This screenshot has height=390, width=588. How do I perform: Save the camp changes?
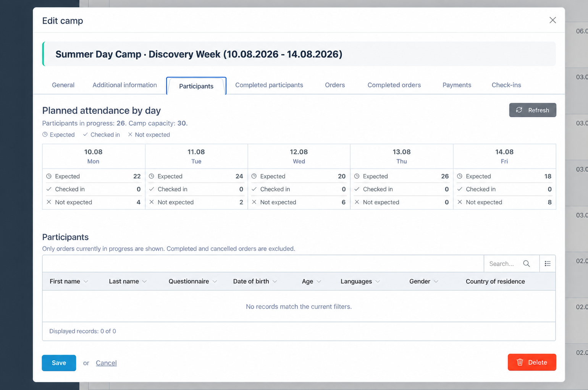[x=59, y=363]
